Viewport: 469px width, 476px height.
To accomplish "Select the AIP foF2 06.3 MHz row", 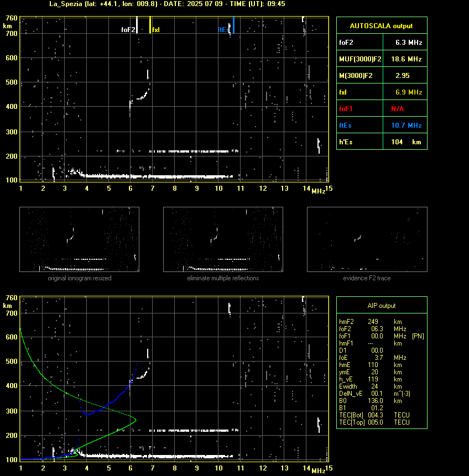I will [373, 329].
